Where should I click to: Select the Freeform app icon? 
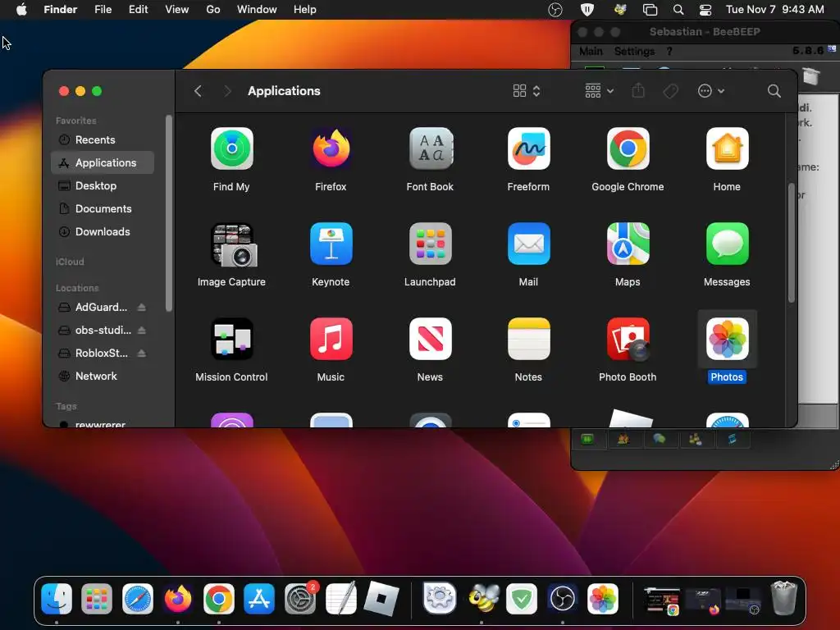coord(529,149)
